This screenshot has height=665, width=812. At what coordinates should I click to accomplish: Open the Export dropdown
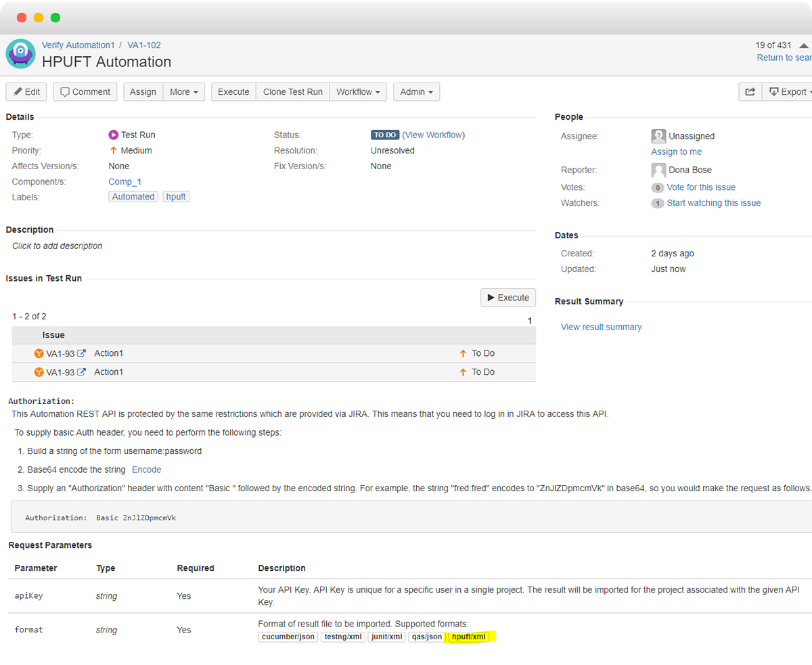tap(788, 92)
